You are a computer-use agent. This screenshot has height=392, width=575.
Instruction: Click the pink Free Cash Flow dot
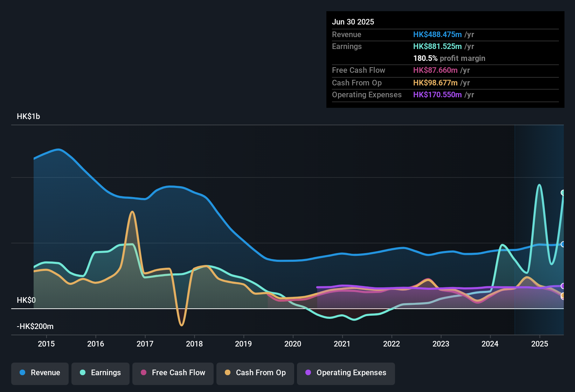tap(144, 372)
